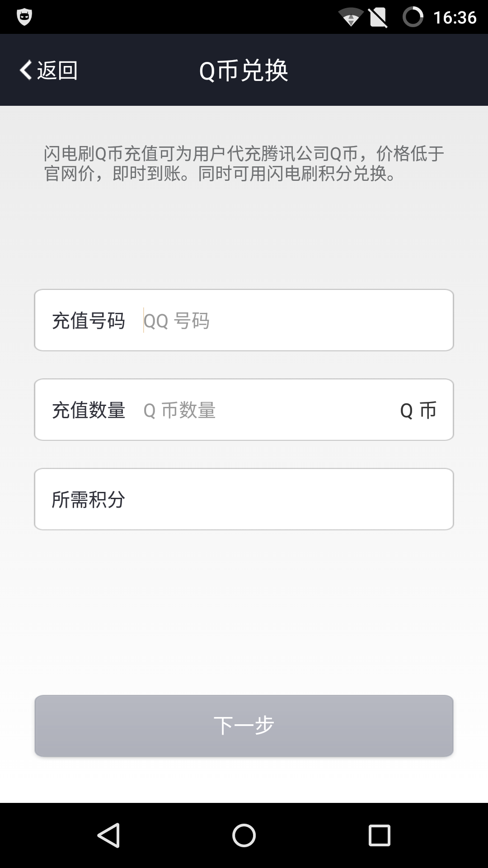
Task: Tap the 所需积分 label text
Action: coord(89,500)
